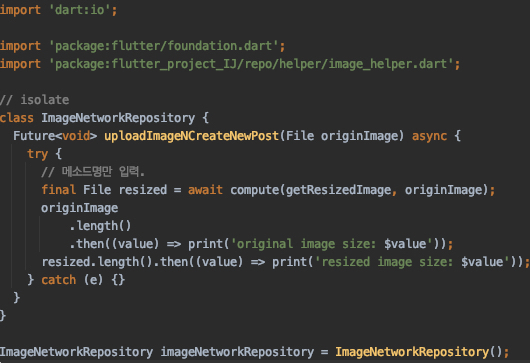Click the Future<void> return type

tap(55, 136)
